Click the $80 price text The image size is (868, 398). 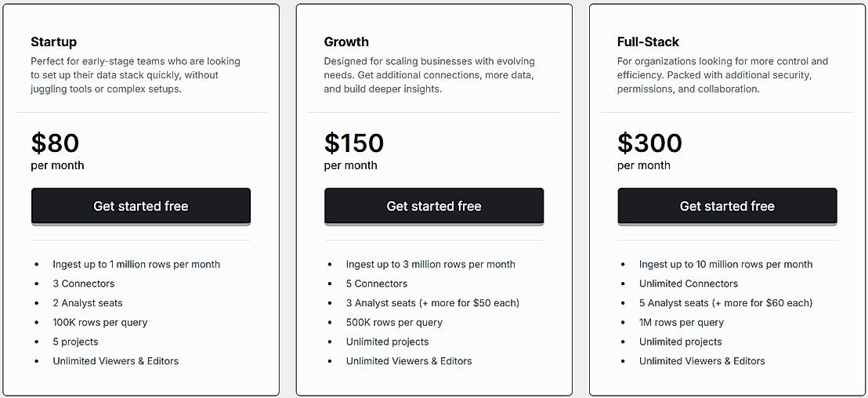click(x=56, y=143)
